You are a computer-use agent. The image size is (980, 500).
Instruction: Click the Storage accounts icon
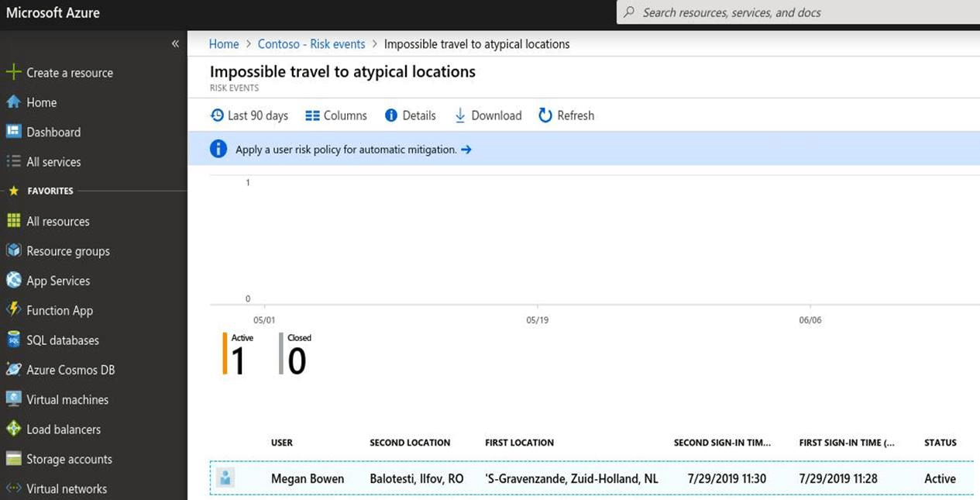click(x=13, y=458)
